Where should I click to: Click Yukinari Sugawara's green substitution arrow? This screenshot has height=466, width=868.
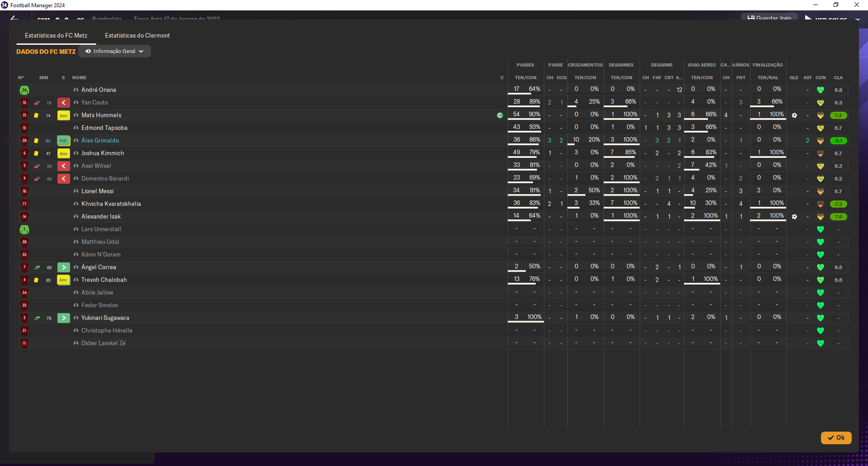tap(64, 318)
